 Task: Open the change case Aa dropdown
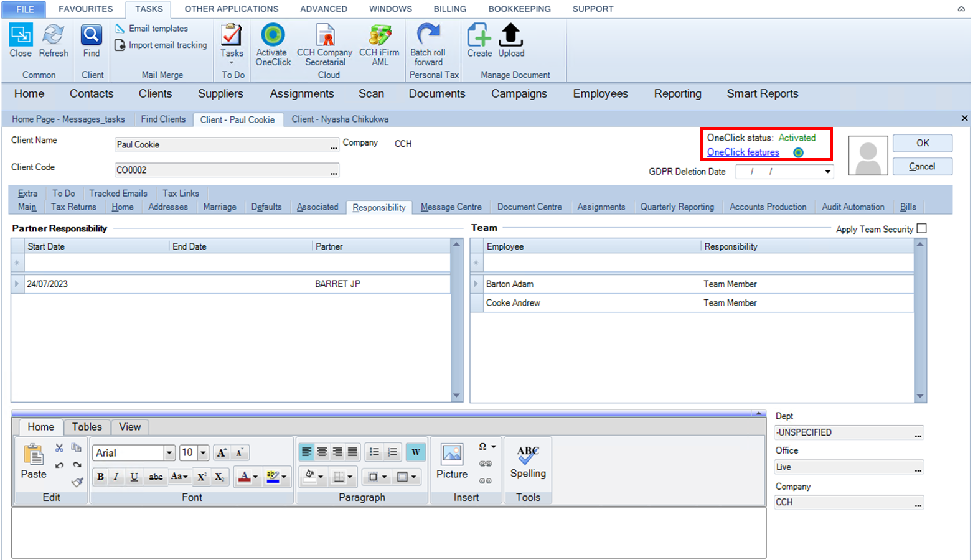[179, 477]
